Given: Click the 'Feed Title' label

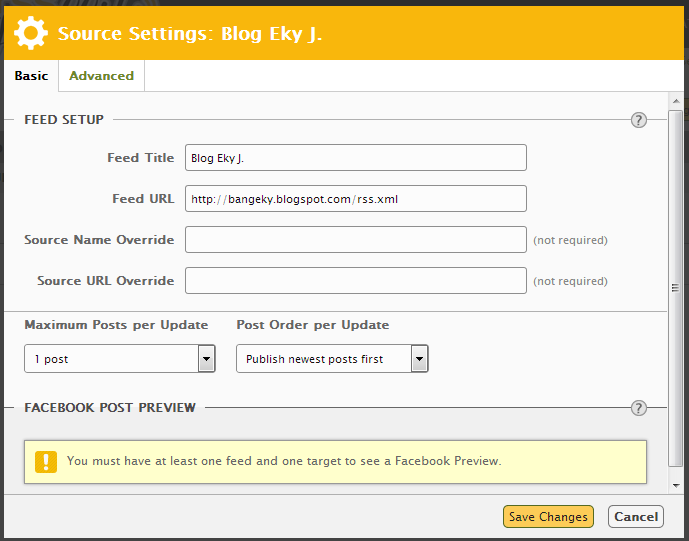Looking at the screenshot, I should tap(141, 158).
